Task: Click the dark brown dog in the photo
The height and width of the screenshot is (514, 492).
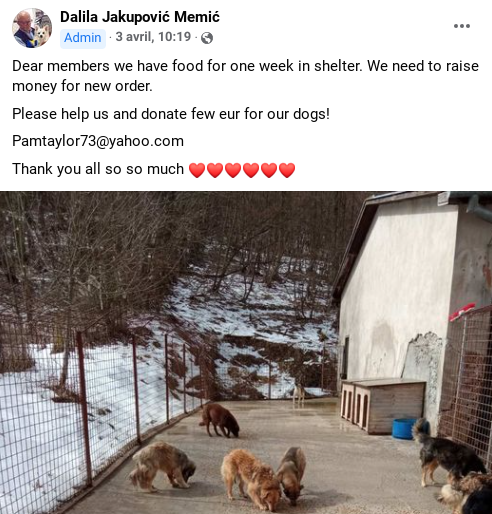Action: coord(220,420)
